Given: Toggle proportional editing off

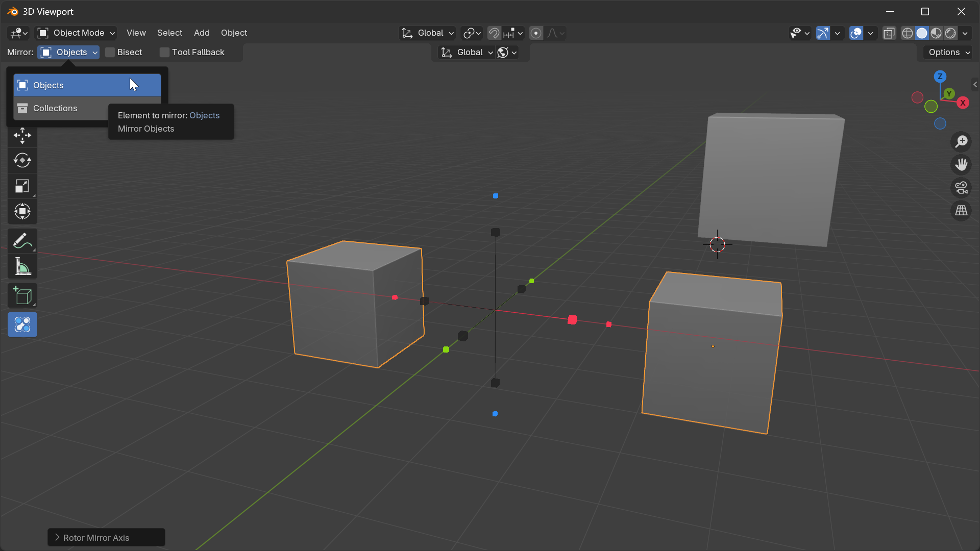Looking at the screenshot, I should 536,33.
